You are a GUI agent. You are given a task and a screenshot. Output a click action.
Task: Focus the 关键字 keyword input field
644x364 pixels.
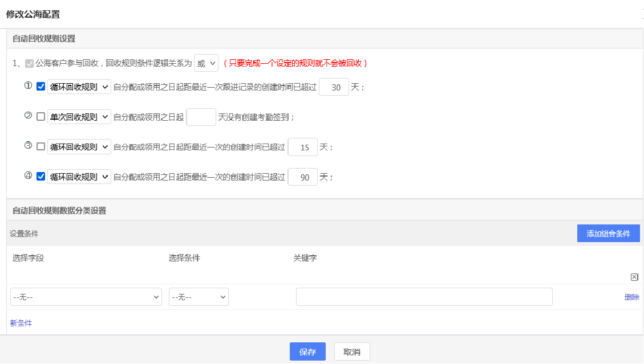coord(424,297)
